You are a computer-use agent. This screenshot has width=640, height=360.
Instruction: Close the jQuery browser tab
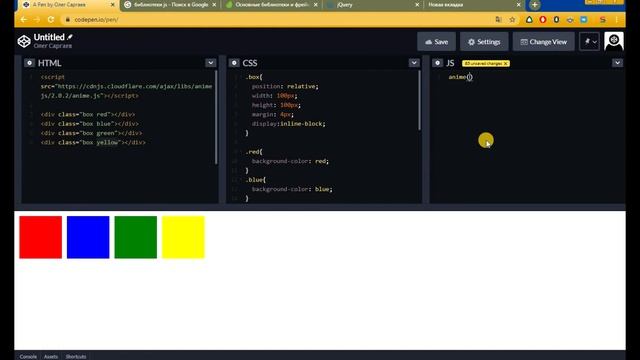tap(417, 5)
